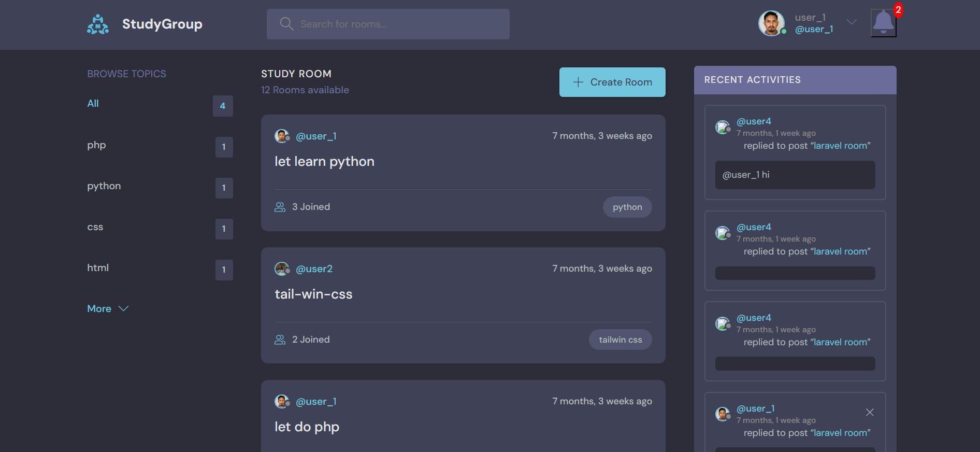Open "laravel room" link in first activity
The width and height of the screenshot is (980, 452).
tap(840, 146)
